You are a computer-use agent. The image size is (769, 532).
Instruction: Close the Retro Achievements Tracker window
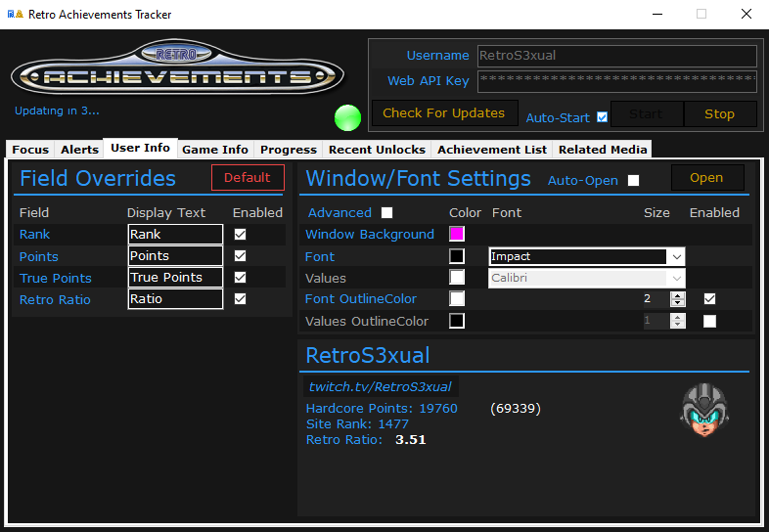click(746, 15)
